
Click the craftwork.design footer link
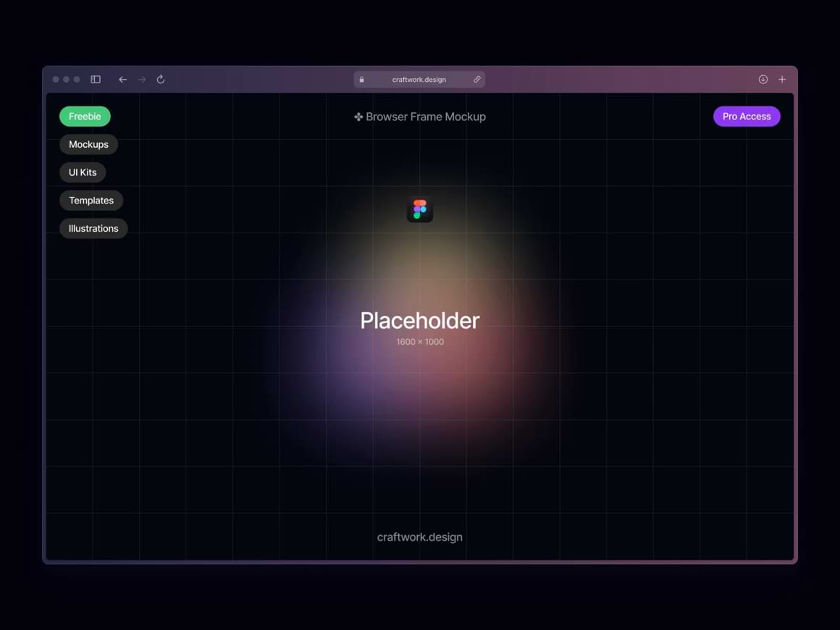tap(420, 537)
